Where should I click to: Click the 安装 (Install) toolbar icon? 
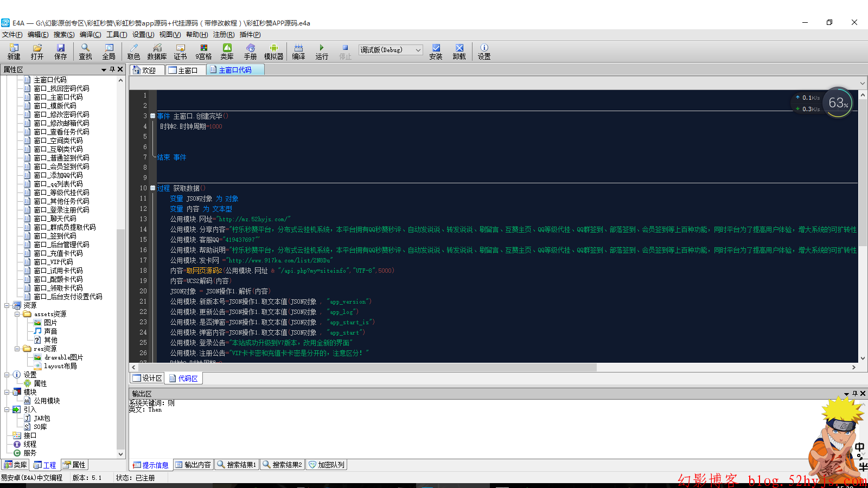[436, 52]
